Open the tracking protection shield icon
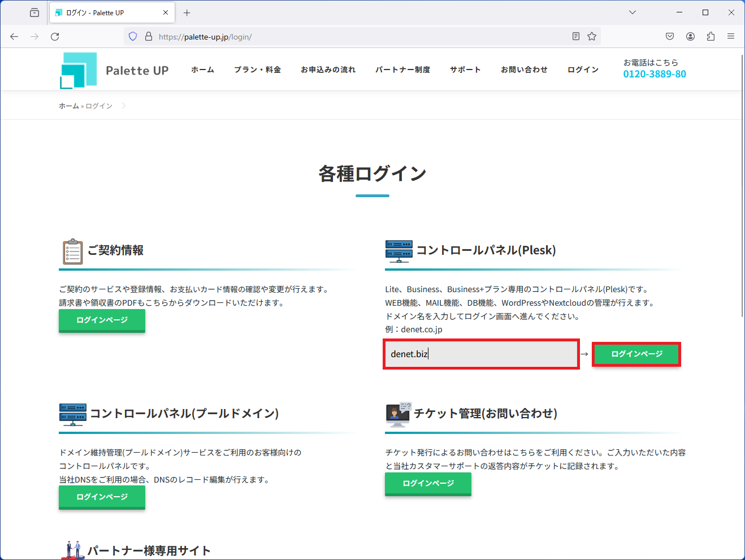Screen dimensions: 745x560 coord(133,36)
